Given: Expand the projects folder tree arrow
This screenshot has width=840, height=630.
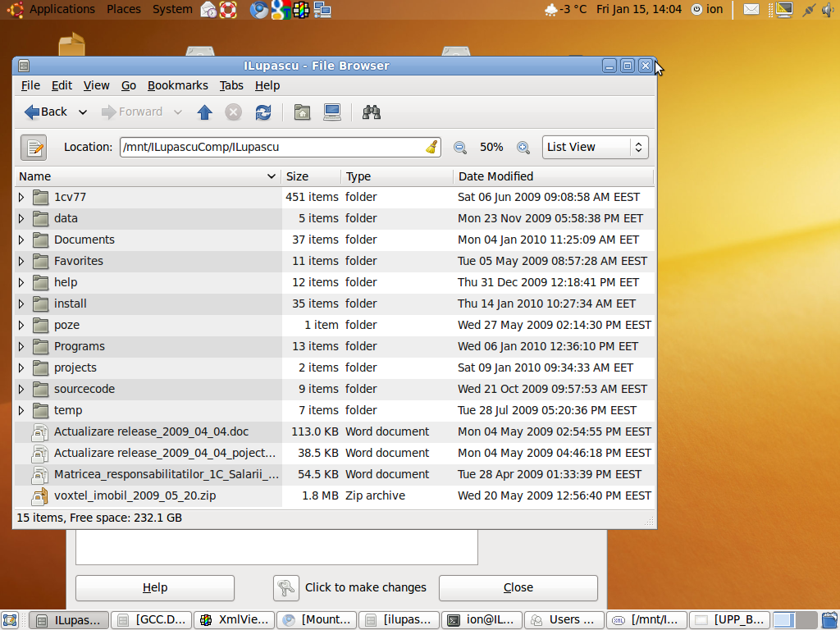Looking at the screenshot, I should (21, 367).
